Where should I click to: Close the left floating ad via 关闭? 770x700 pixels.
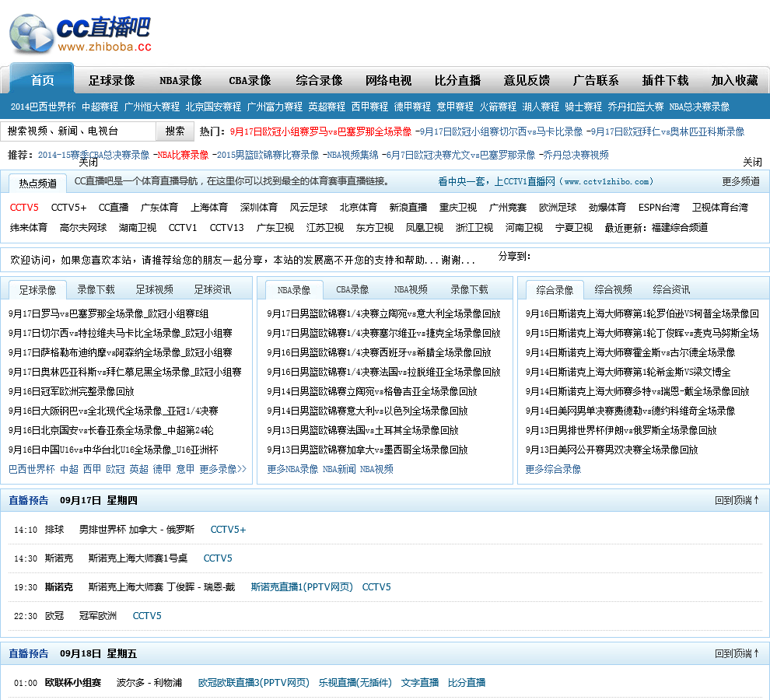pyautogui.click(x=89, y=162)
